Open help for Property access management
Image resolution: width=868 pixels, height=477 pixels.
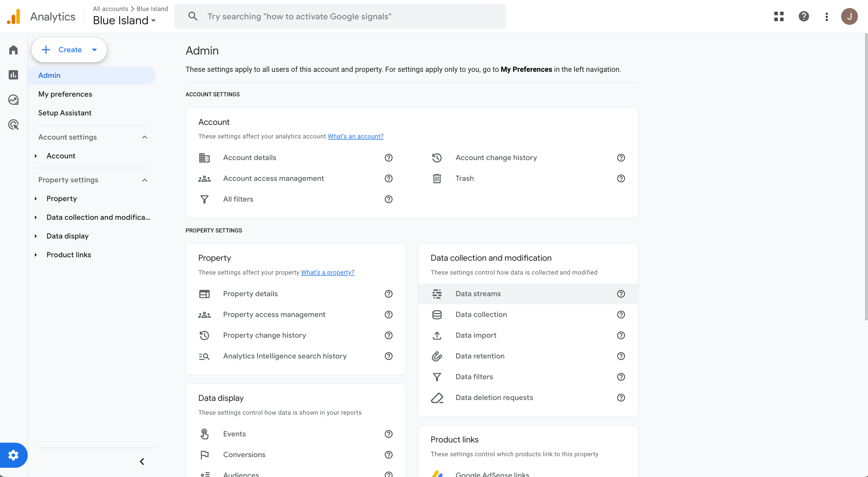(x=388, y=315)
